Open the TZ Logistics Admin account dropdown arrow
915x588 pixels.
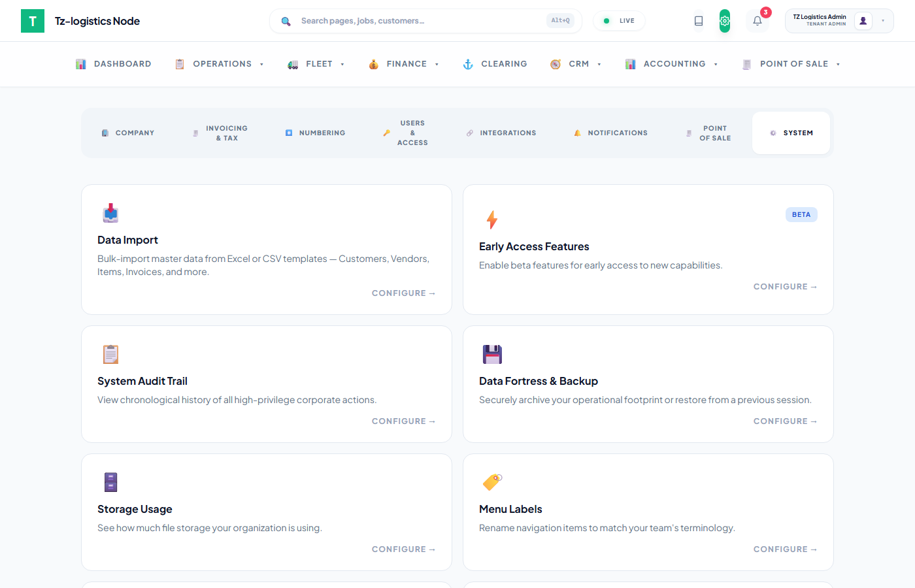883,21
